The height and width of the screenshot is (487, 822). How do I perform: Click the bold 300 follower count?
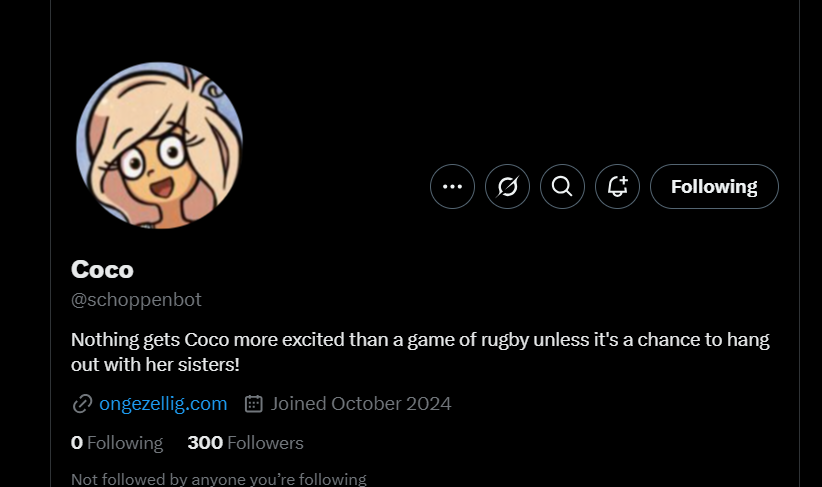205,442
